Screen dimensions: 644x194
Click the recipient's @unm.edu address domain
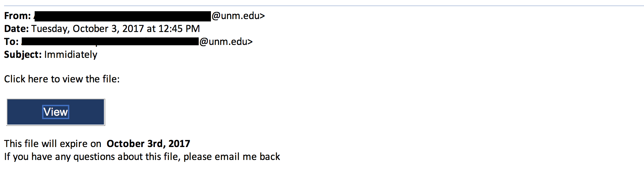226,42
